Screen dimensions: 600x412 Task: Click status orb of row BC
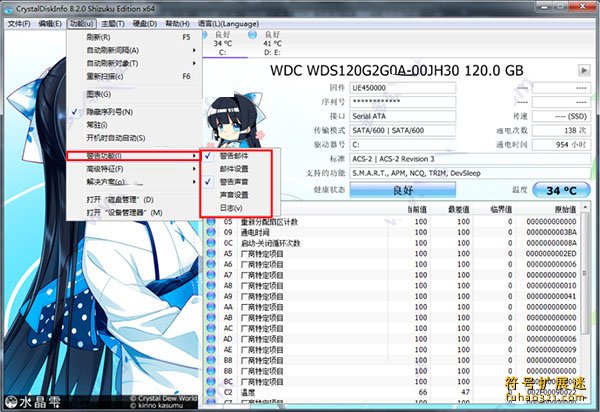(211, 382)
